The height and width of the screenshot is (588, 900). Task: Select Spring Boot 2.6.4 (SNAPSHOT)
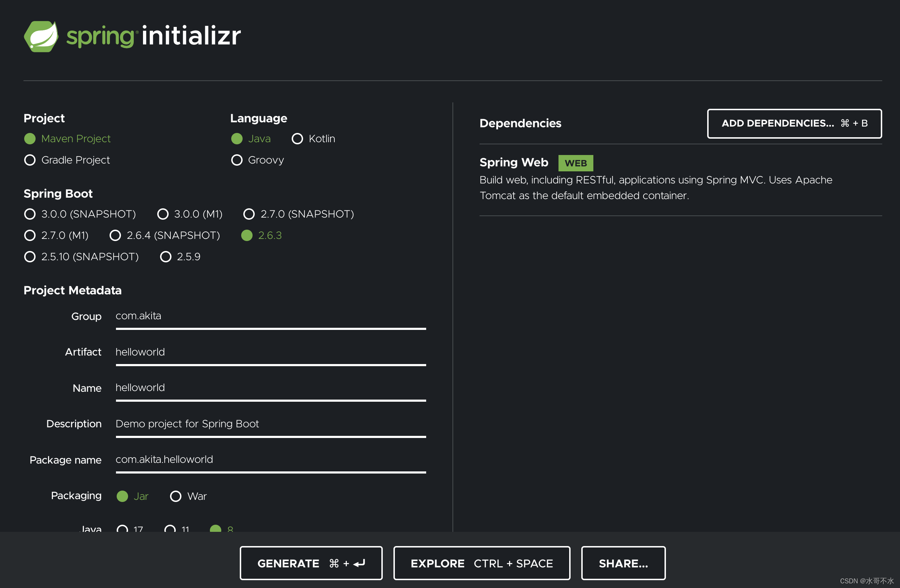click(x=115, y=235)
